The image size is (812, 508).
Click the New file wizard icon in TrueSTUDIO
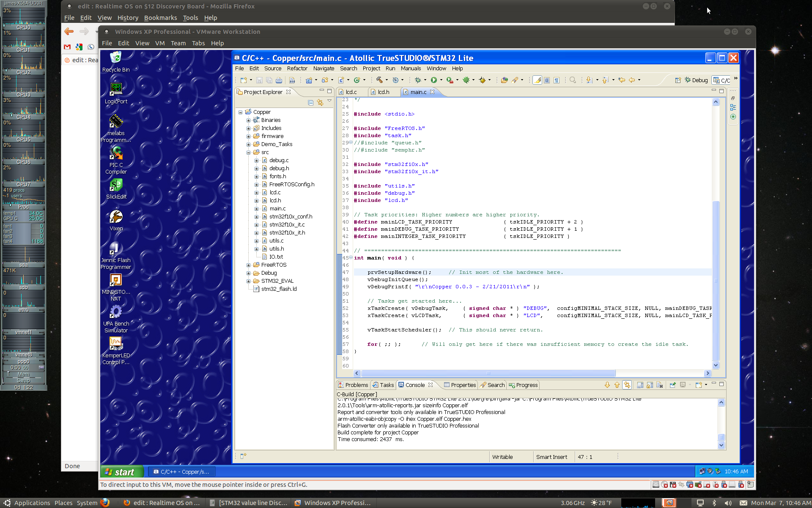coord(244,80)
